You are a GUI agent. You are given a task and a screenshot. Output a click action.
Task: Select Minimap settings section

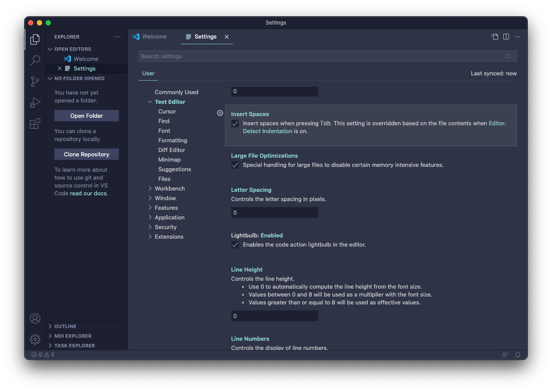click(170, 159)
